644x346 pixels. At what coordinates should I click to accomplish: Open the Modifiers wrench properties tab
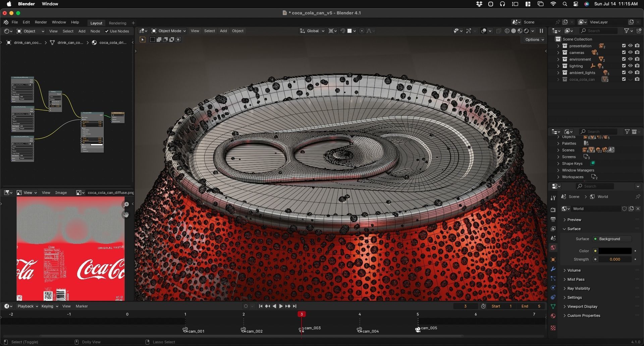[x=553, y=269]
